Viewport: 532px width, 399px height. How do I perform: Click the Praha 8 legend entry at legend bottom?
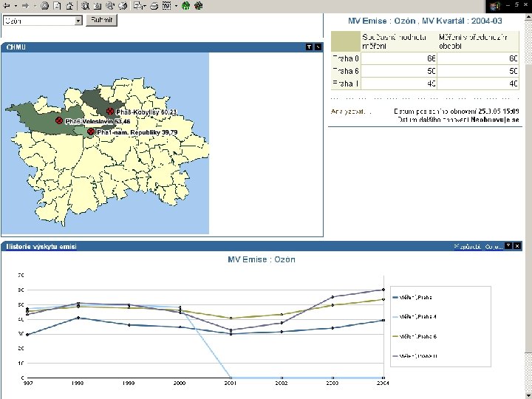pos(415,356)
